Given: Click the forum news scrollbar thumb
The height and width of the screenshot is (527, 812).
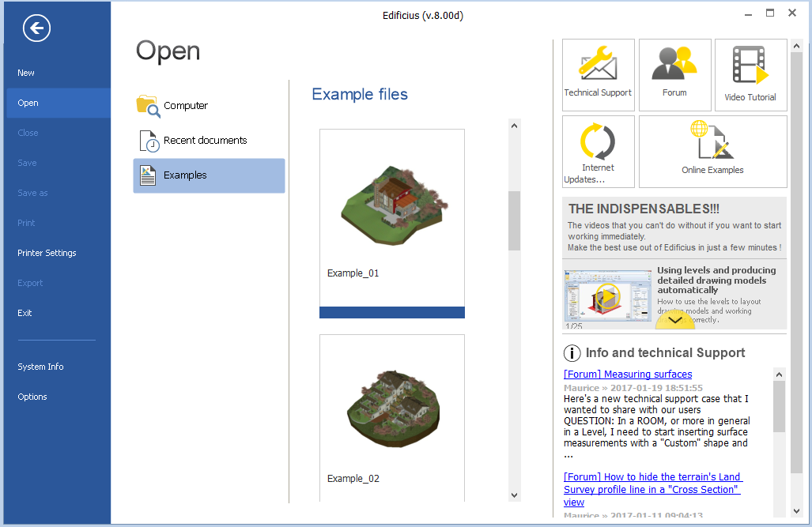Looking at the screenshot, I should [779, 406].
